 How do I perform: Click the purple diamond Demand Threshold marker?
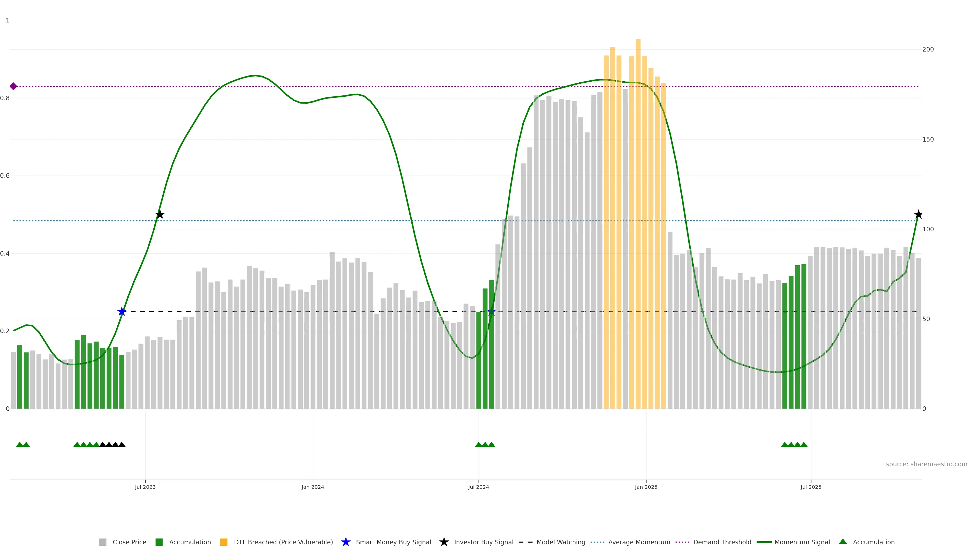[x=13, y=86]
